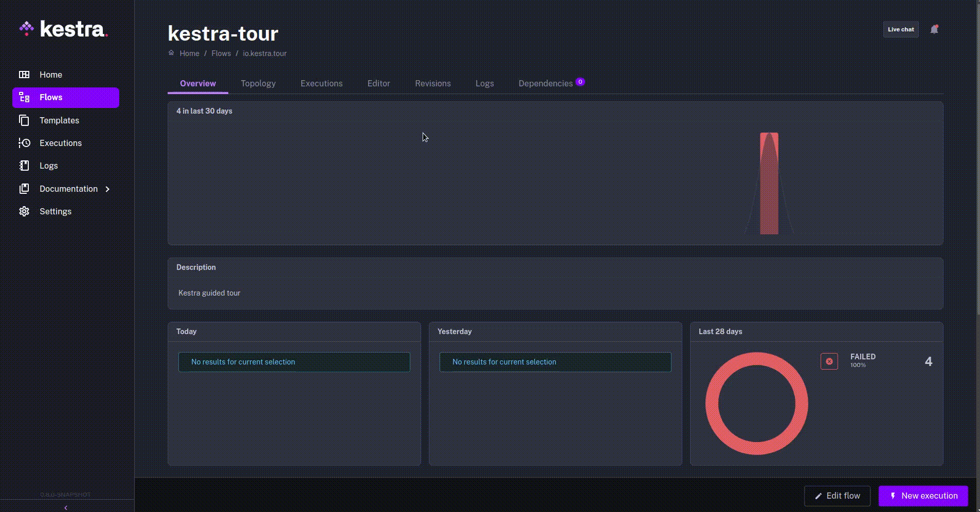Click the Kestra logo

pos(63,29)
